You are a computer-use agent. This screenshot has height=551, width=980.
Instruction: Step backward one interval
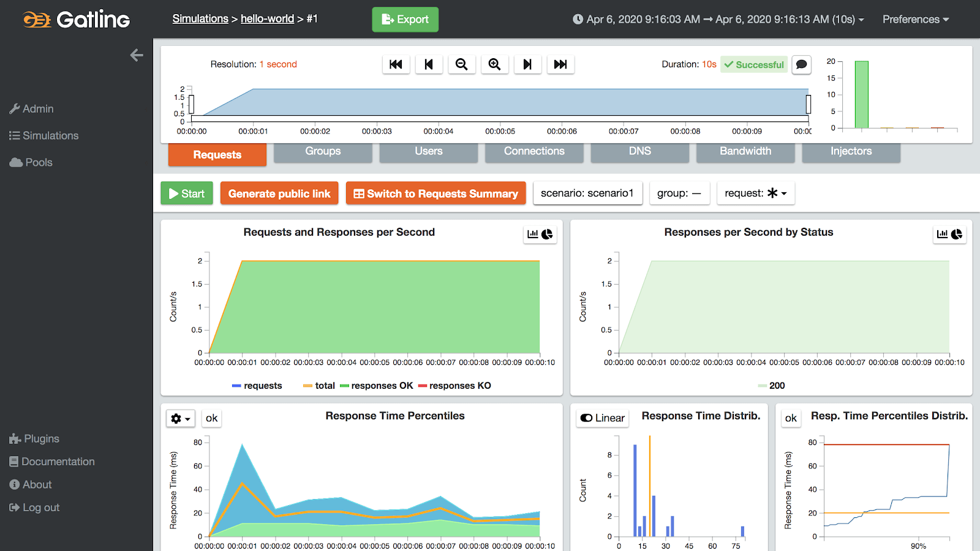[429, 64]
